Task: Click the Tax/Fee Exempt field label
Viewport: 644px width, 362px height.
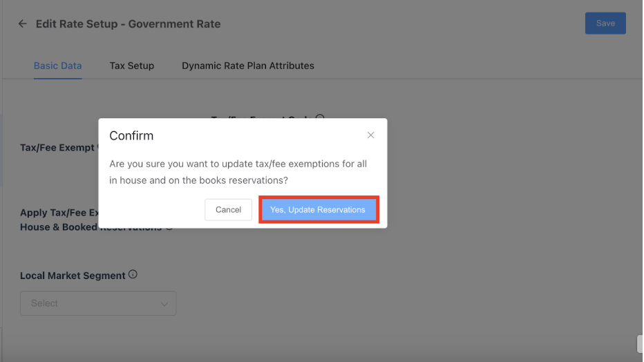Action: (57, 147)
